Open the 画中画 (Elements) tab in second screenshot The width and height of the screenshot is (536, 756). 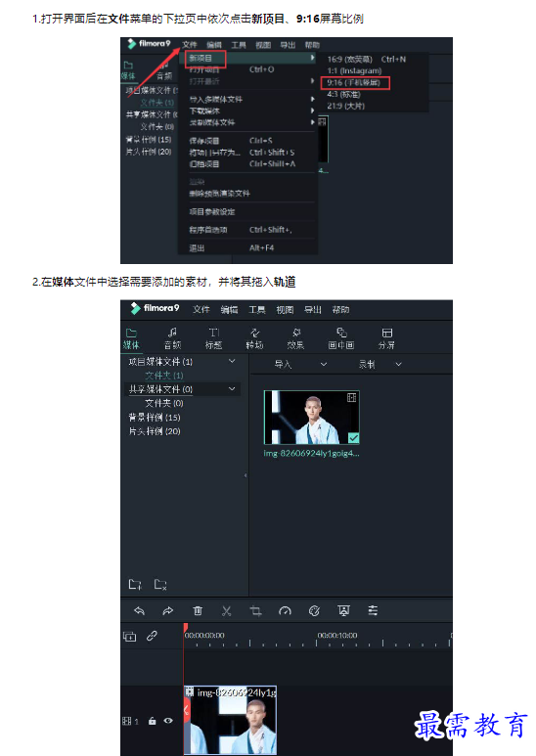tap(341, 338)
